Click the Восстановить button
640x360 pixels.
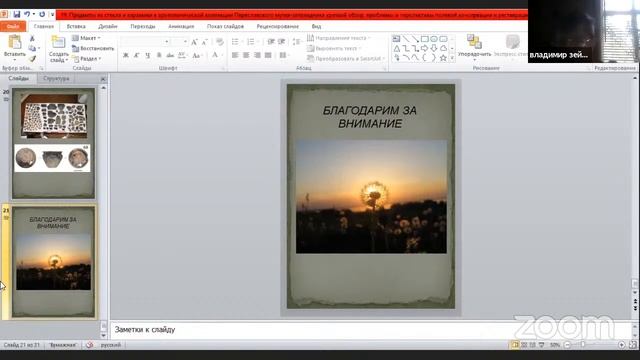[x=93, y=48]
